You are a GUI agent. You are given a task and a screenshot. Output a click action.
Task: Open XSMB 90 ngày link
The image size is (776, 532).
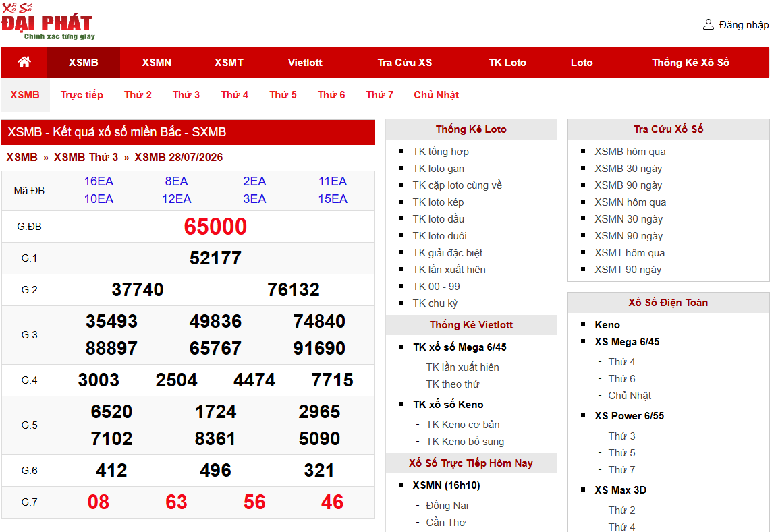pos(628,185)
